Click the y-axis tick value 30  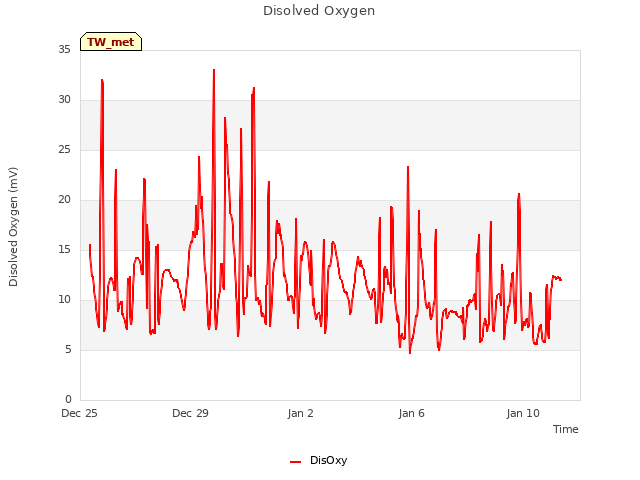(64, 100)
